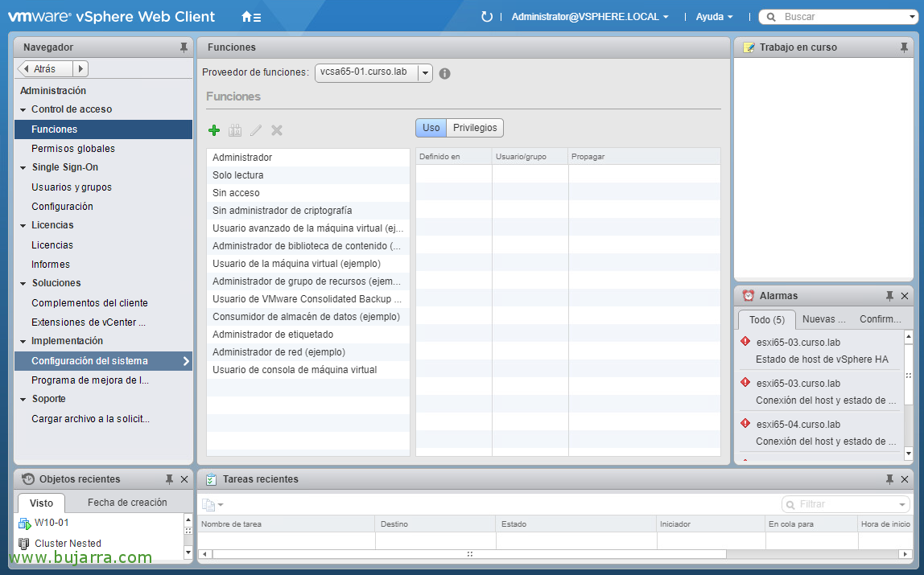The width and height of the screenshot is (924, 575).
Task: Select Fecha de creación tab
Action: 127,503
